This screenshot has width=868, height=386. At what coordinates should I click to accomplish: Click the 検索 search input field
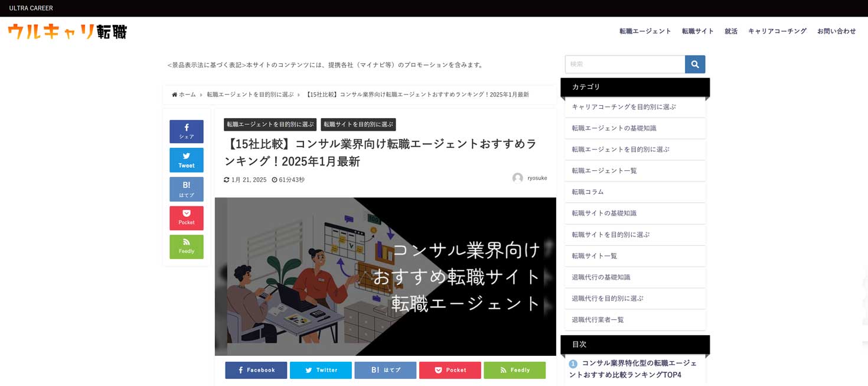625,64
